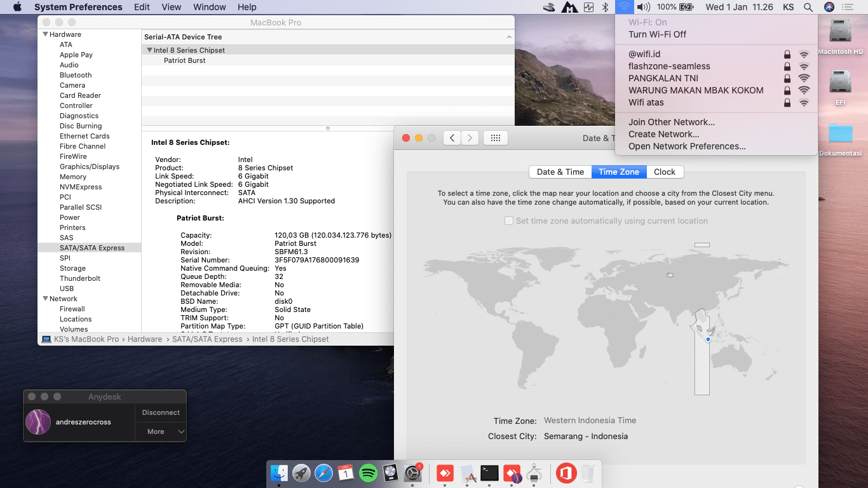Image resolution: width=868 pixels, height=488 pixels.
Task: Switch to the Clock tab
Action: tap(665, 172)
